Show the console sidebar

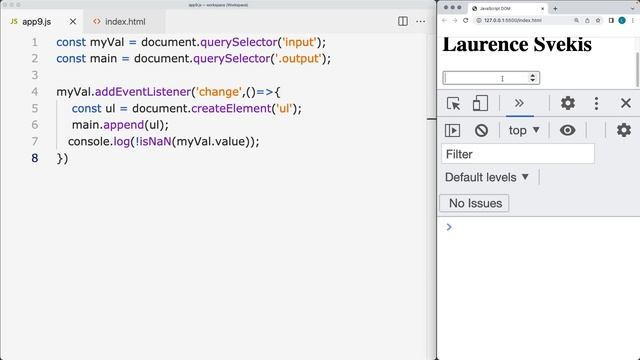pos(452,131)
